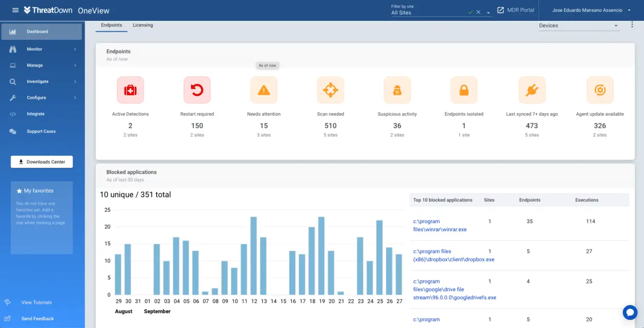Select the Endpoints tab

pyautogui.click(x=111, y=24)
